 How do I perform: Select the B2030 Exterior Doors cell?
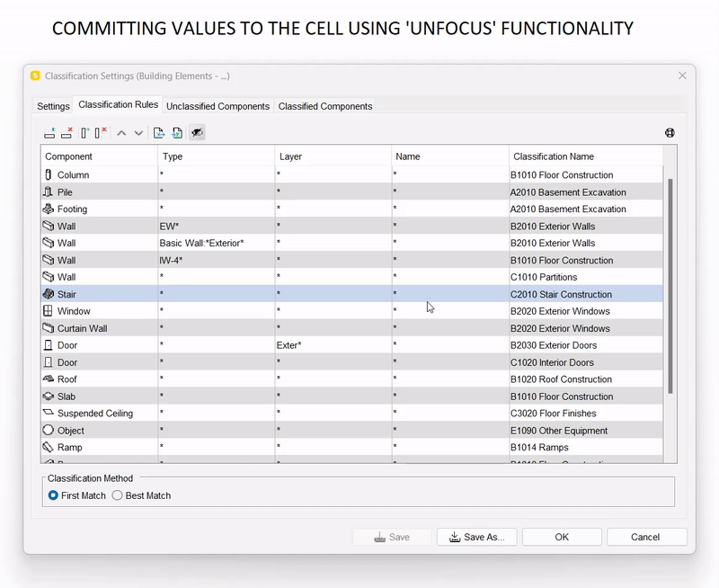(586, 345)
